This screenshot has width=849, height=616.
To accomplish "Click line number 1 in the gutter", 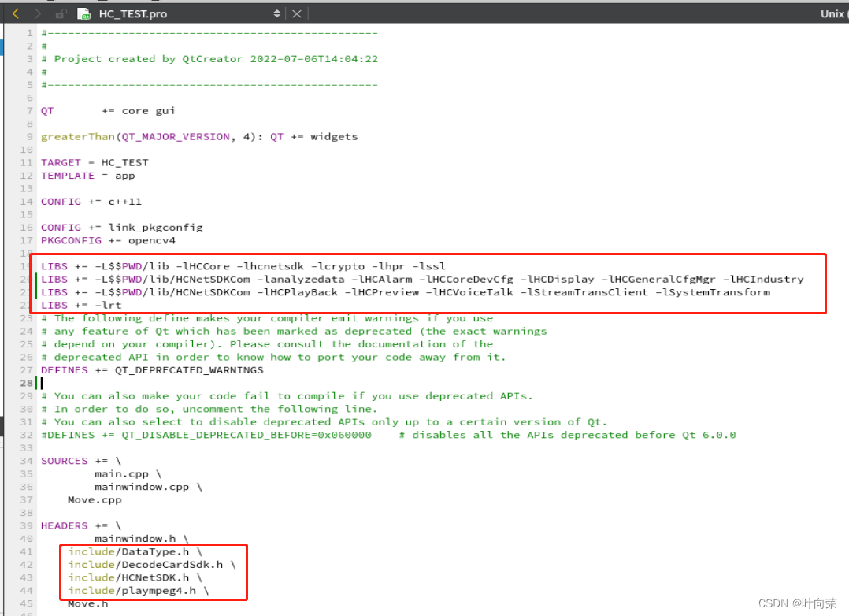I will coord(29,33).
